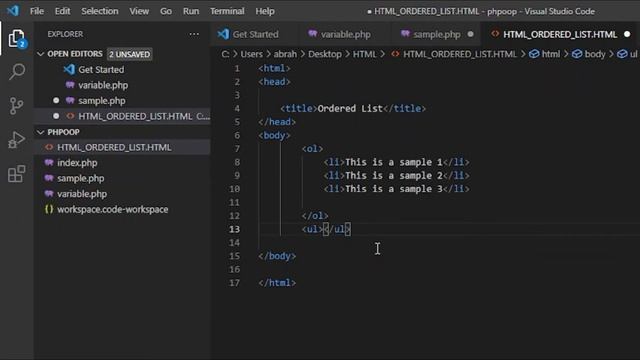Open the View menu
Screen dimensions: 640x360
pos(139,11)
